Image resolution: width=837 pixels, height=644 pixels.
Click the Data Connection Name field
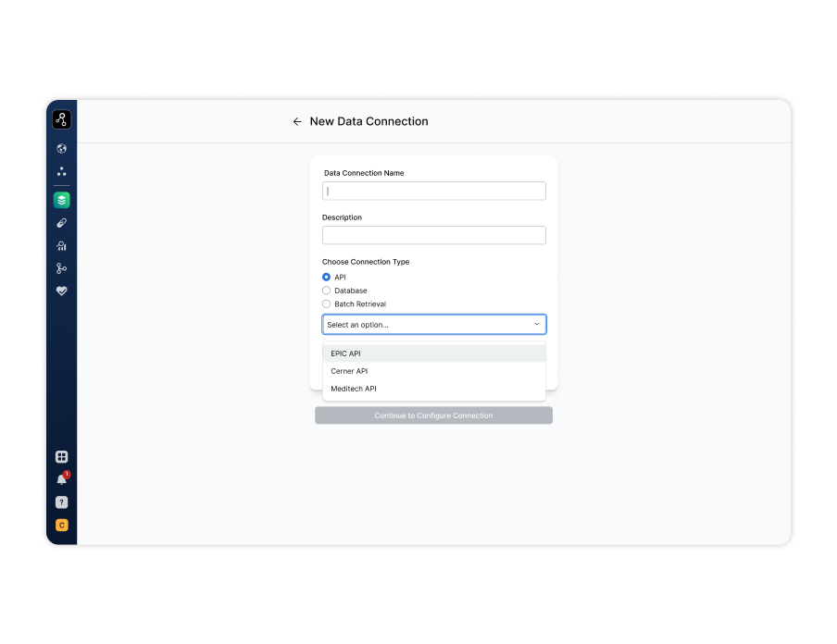(433, 191)
